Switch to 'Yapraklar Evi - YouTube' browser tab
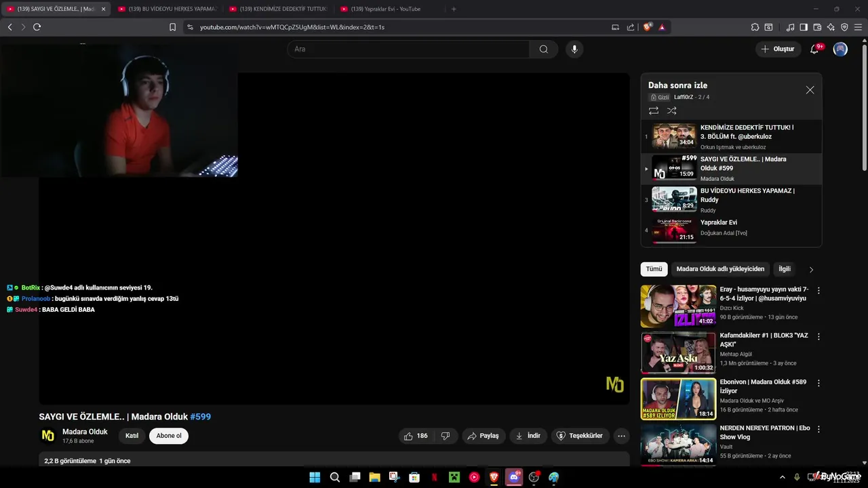This screenshot has width=868, height=488. click(x=389, y=9)
